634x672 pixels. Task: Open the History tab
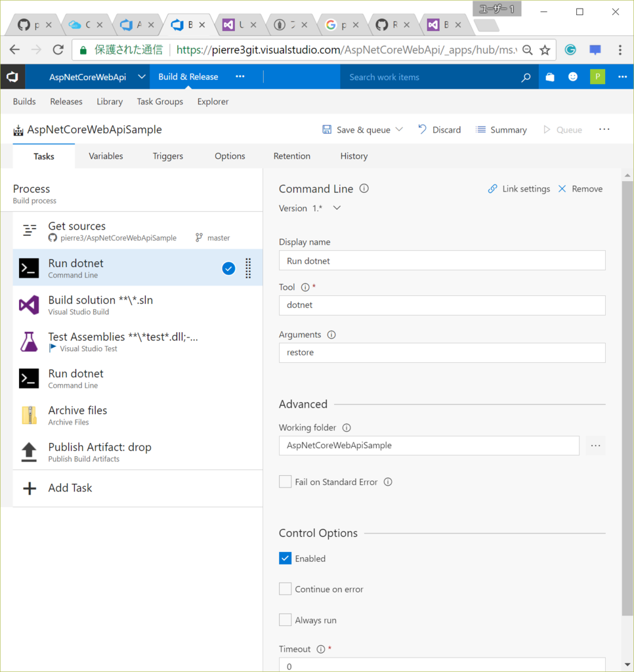click(x=354, y=156)
